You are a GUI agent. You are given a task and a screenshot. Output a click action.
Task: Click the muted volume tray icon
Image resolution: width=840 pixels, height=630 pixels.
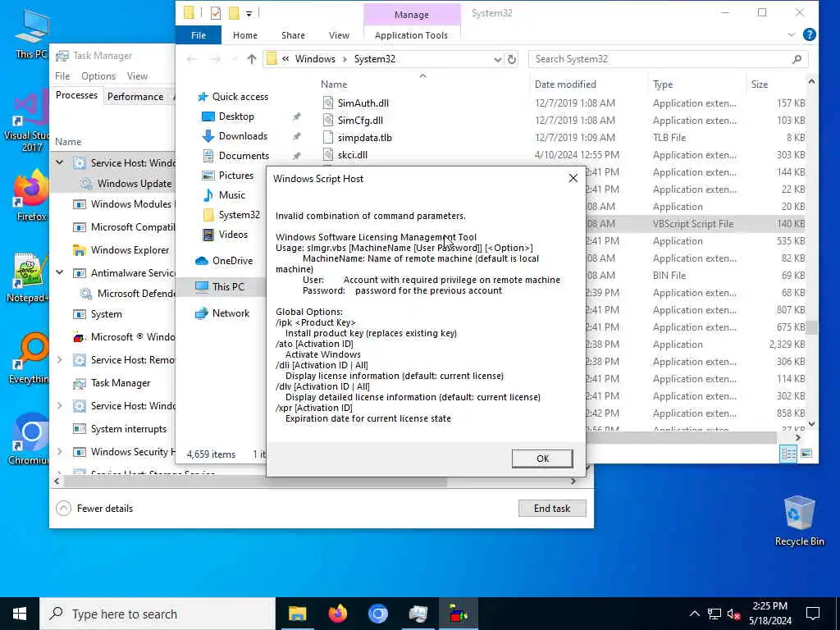tap(733, 614)
